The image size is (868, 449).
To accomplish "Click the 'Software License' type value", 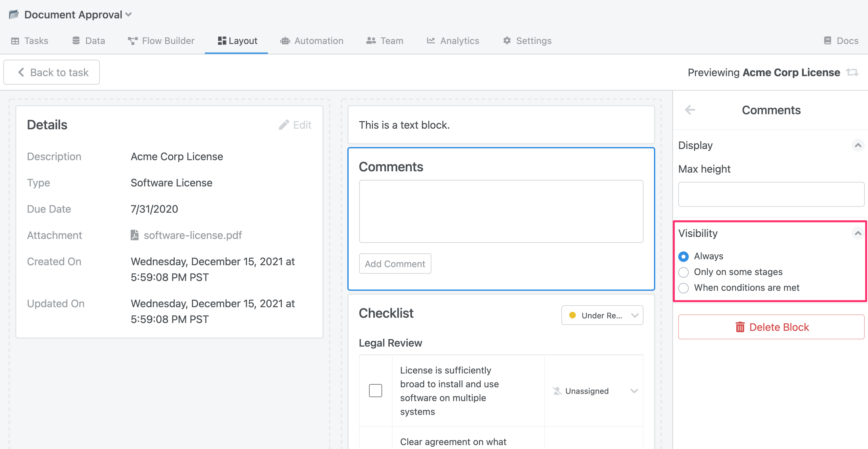I will [171, 182].
